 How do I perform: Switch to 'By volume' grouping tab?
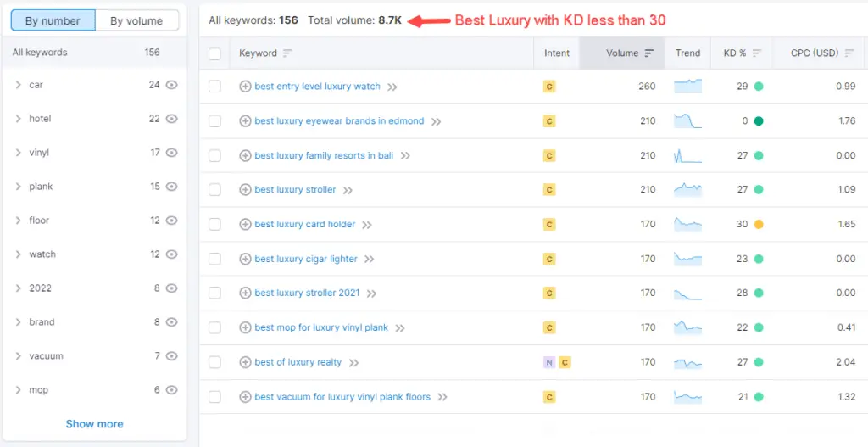(x=136, y=21)
